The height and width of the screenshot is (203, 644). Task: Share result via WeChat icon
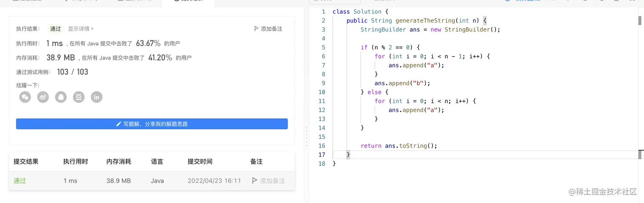pos(26,97)
